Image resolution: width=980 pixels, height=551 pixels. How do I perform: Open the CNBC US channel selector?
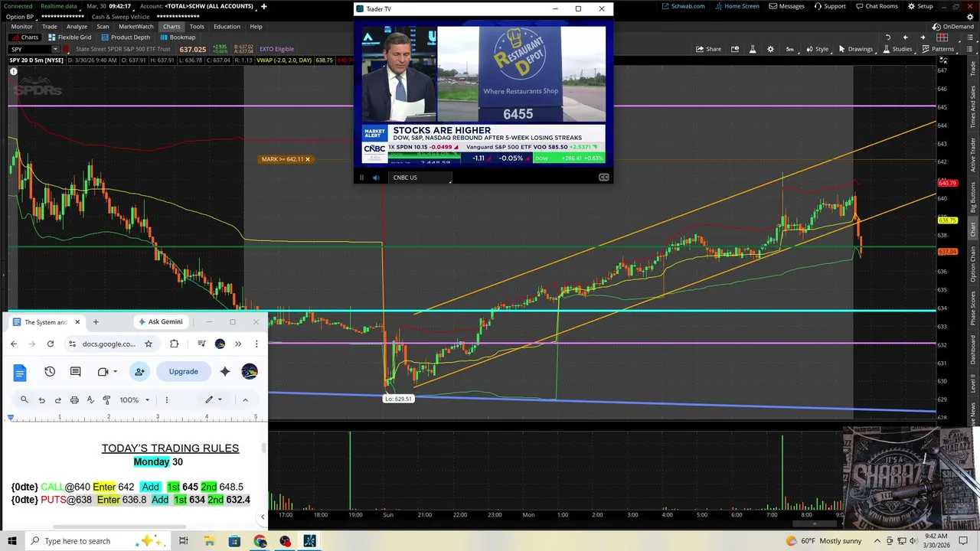(420, 178)
